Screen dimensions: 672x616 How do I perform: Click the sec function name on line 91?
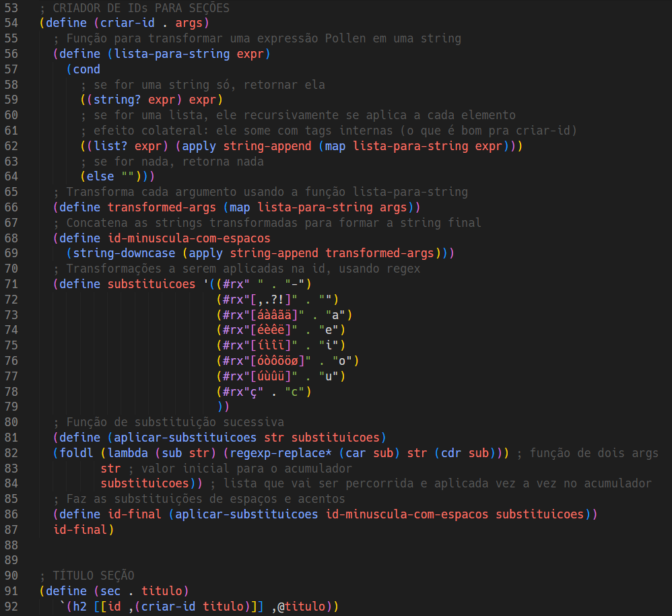pyautogui.click(x=111, y=591)
